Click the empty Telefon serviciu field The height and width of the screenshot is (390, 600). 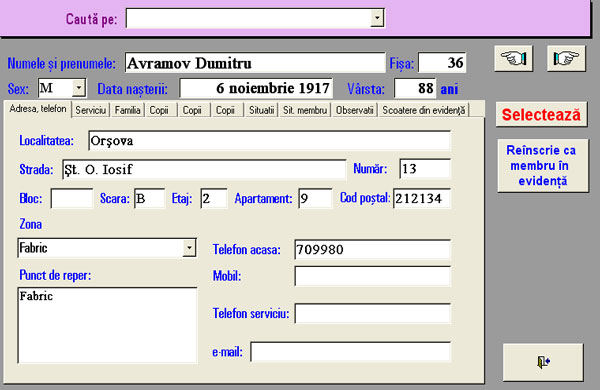tap(373, 313)
